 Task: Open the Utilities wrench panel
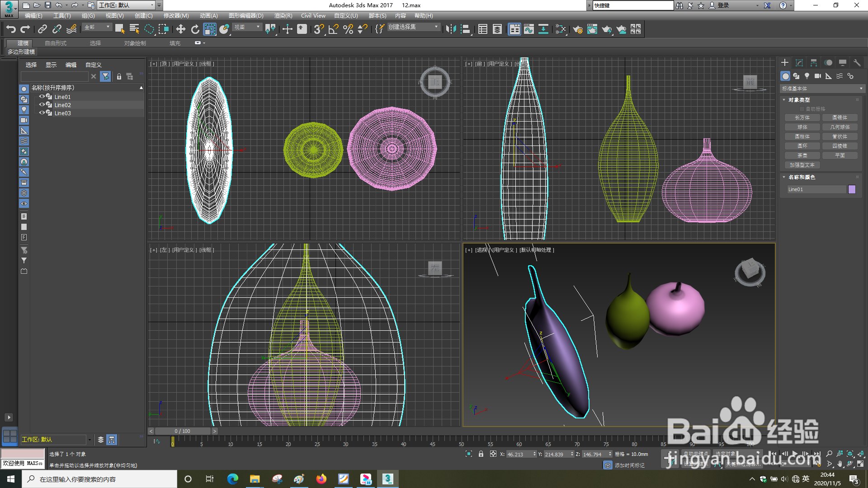click(x=857, y=63)
